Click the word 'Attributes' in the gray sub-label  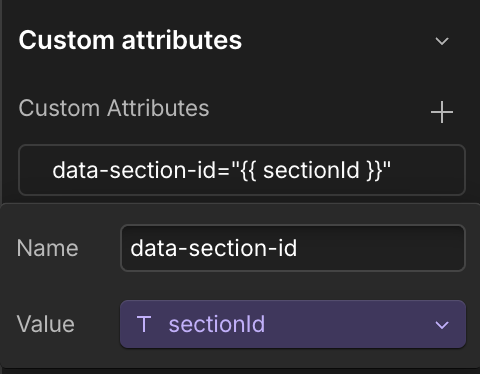158,108
